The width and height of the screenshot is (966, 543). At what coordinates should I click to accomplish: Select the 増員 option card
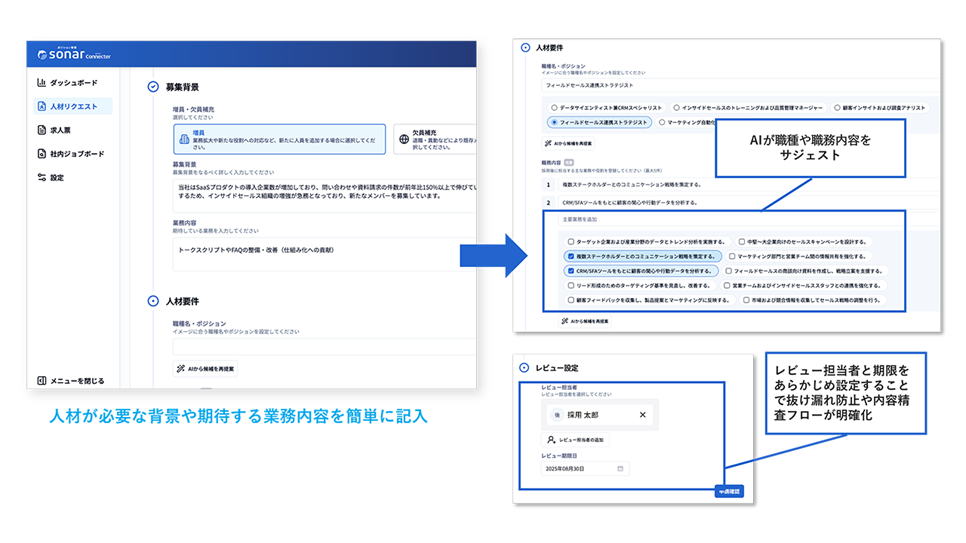pos(278,139)
